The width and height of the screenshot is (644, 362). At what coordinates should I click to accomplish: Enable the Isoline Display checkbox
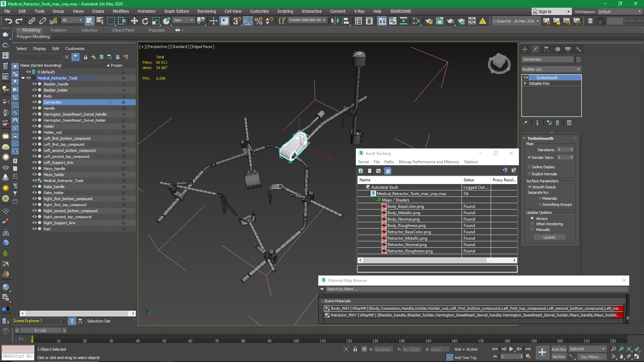tap(530, 167)
